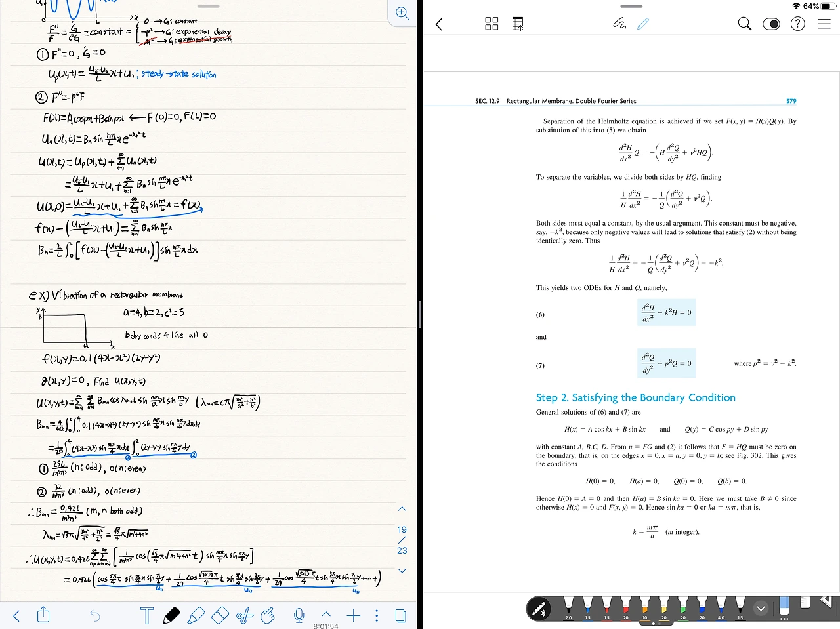This screenshot has width=840, height=629.
Task: Tap the battery indicator in the status bar
Action: (829, 6)
